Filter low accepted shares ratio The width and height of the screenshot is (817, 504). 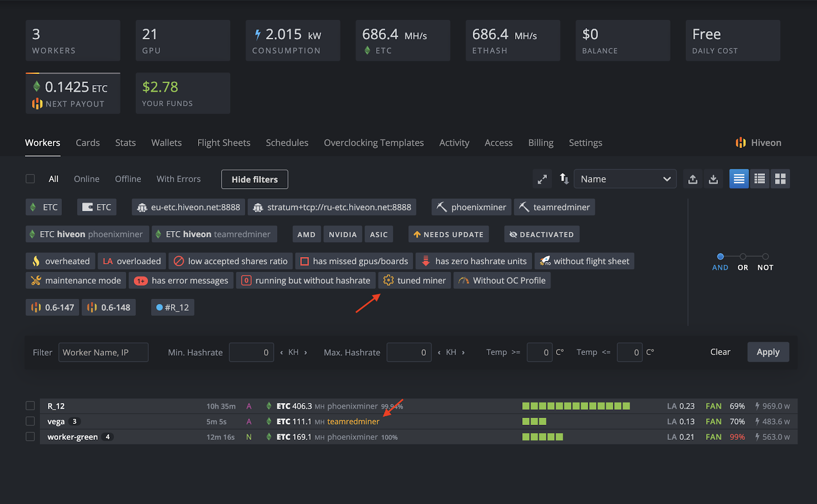click(231, 261)
